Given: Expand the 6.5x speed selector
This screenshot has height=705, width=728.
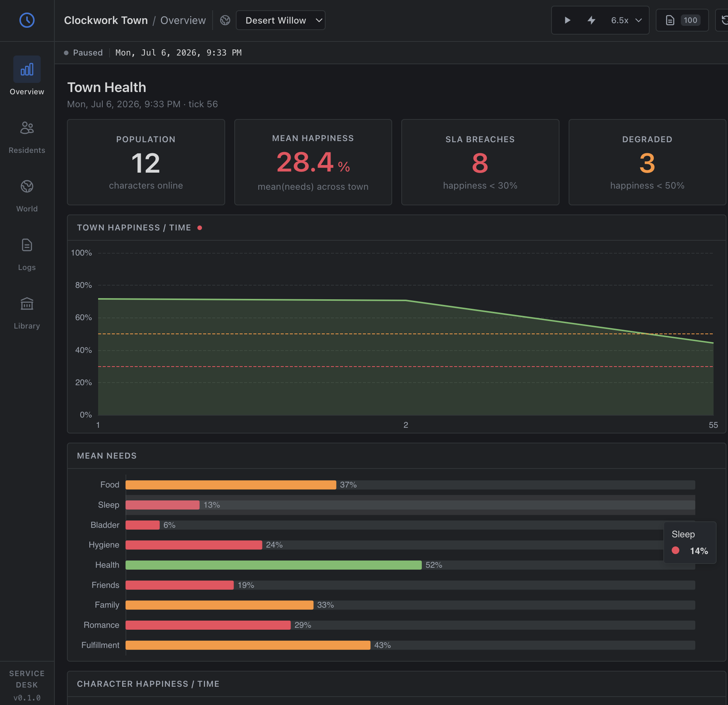Looking at the screenshot, I should [626, 20].
